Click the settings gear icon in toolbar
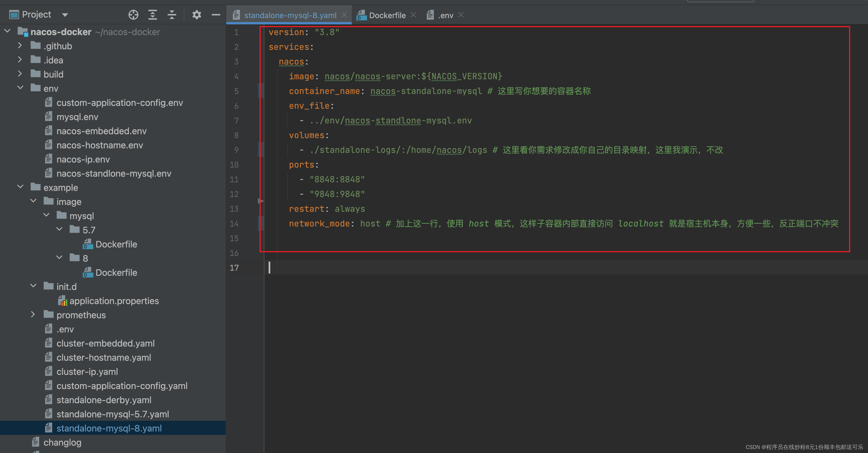Image resolution: width=868 pixels, height=453 pixels. click(x=196, y=14)
